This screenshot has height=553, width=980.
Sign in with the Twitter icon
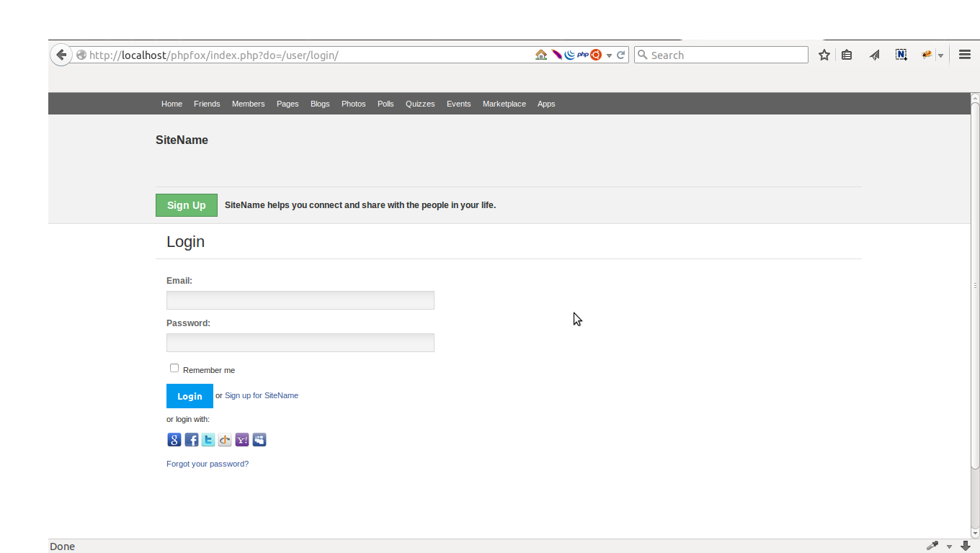(208, 440)
